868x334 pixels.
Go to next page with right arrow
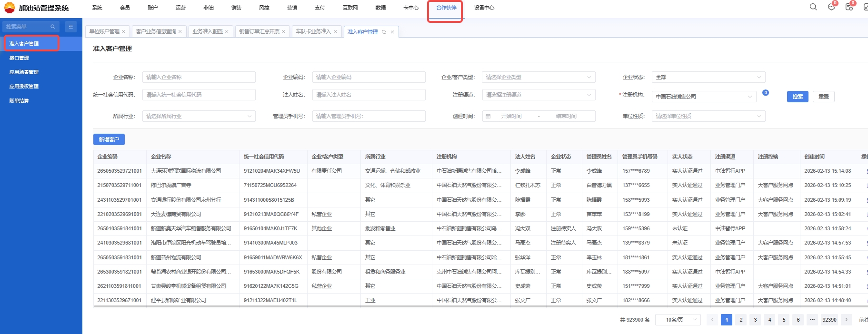pyautogui.click(x=846, y=320)
